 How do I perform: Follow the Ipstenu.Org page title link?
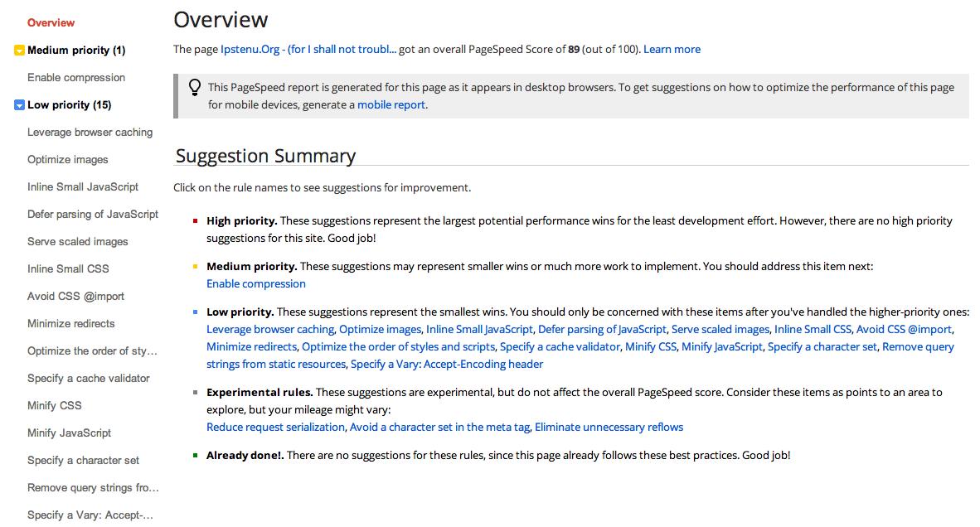click(308, 50)
